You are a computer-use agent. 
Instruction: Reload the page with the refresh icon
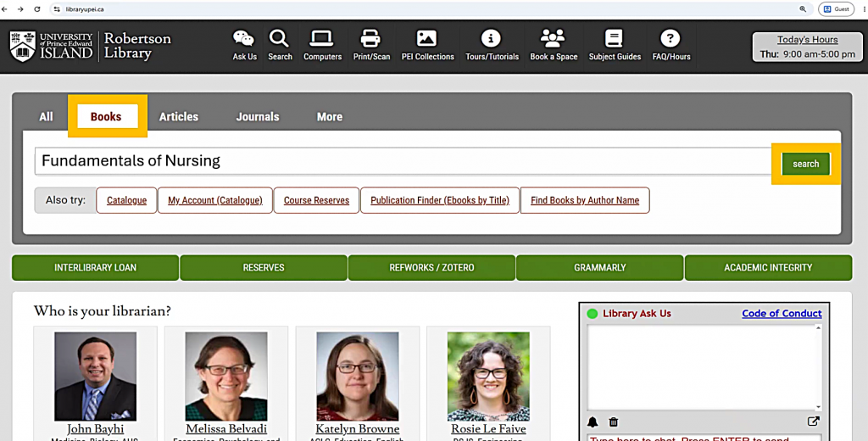coord(37,8)
